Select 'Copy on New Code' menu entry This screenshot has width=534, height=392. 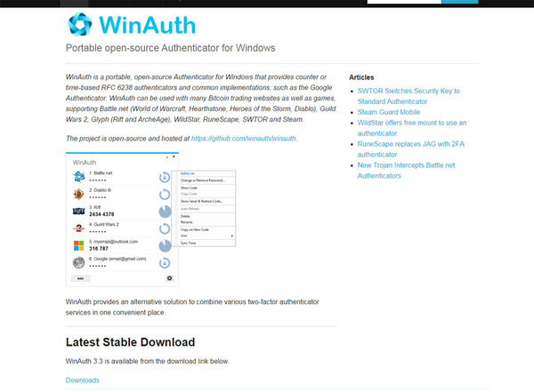click(195, 229)
